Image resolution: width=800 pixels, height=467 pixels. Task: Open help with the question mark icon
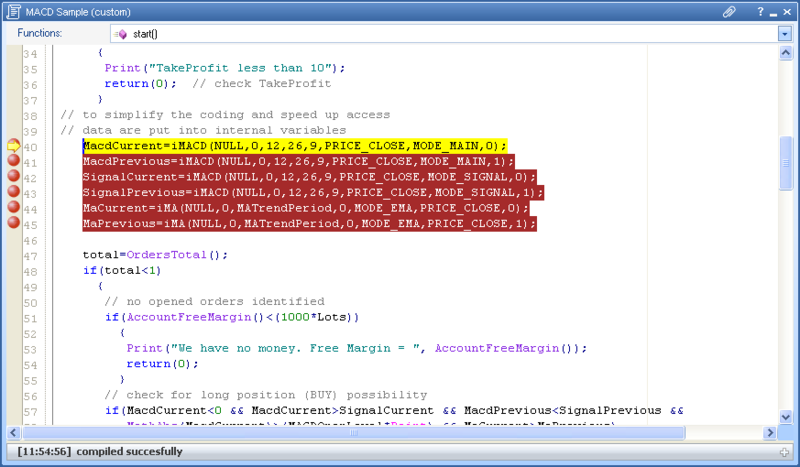(760, 12)
